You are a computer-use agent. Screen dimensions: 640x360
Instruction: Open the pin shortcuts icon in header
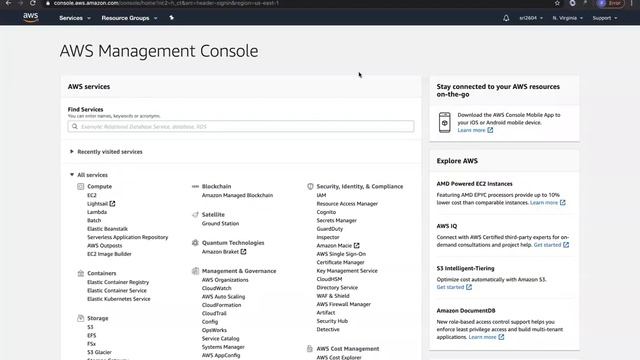pyautogui.click(x=171, y=18)
